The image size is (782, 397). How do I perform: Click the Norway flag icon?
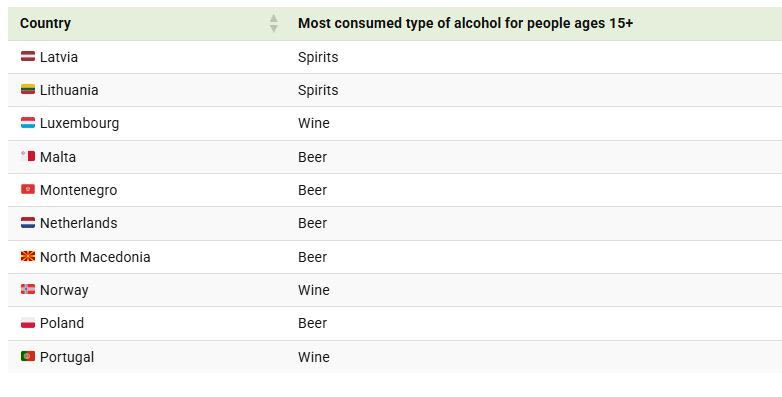(28, 289)
